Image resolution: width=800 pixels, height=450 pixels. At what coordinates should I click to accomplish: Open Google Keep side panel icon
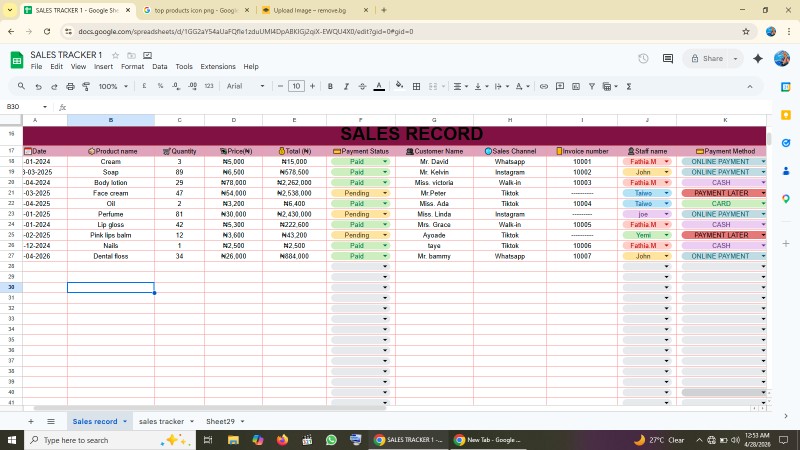[786, 115]
